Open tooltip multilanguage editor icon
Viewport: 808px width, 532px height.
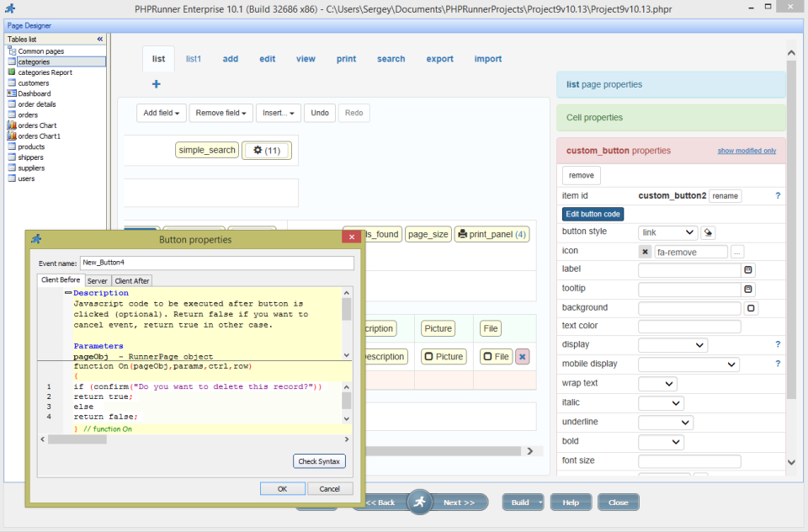(748, 290)
